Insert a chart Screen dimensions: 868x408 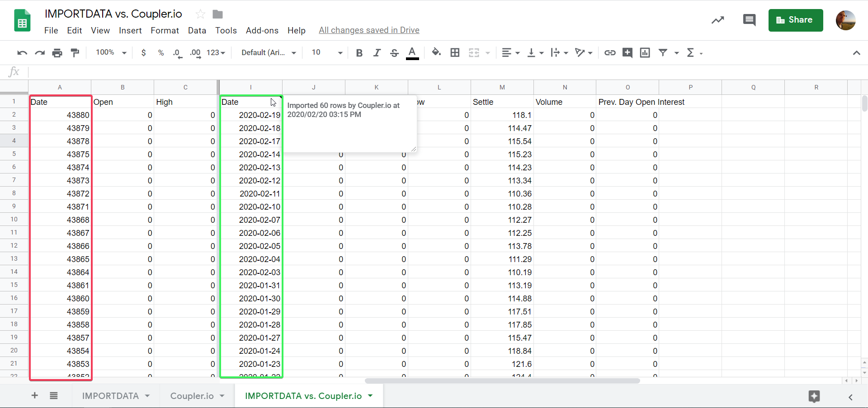(x=645, y=53)
